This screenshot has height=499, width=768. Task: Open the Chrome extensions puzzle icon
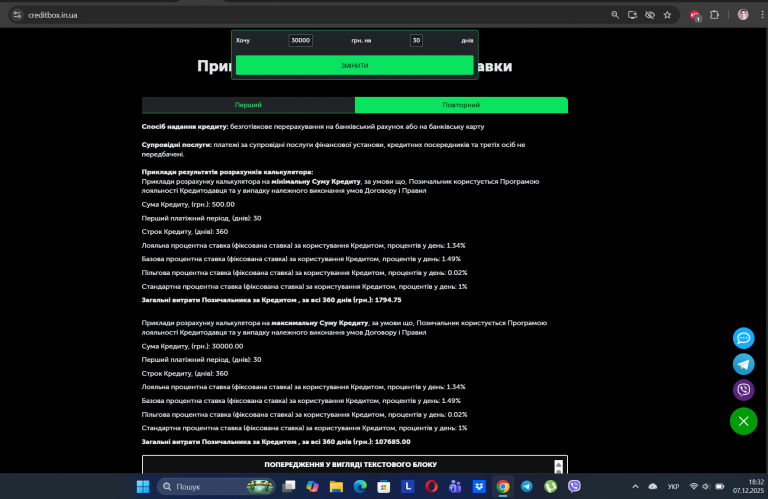click(714, 15)
